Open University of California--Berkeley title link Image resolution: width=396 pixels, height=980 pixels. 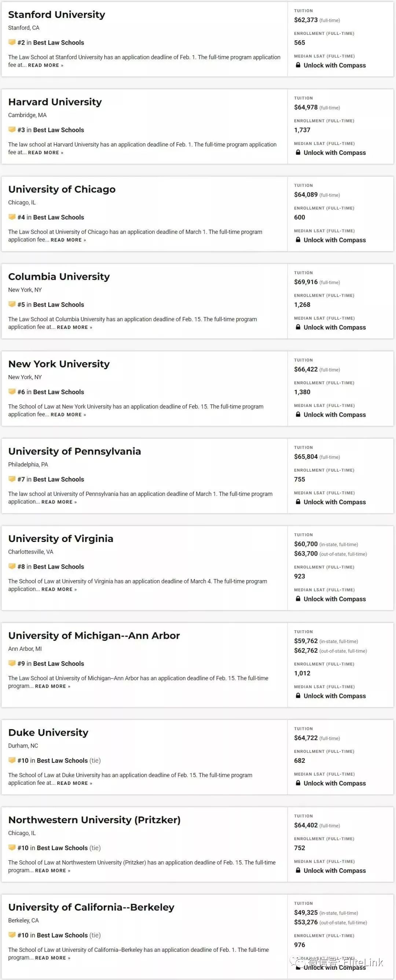(91, 907)
